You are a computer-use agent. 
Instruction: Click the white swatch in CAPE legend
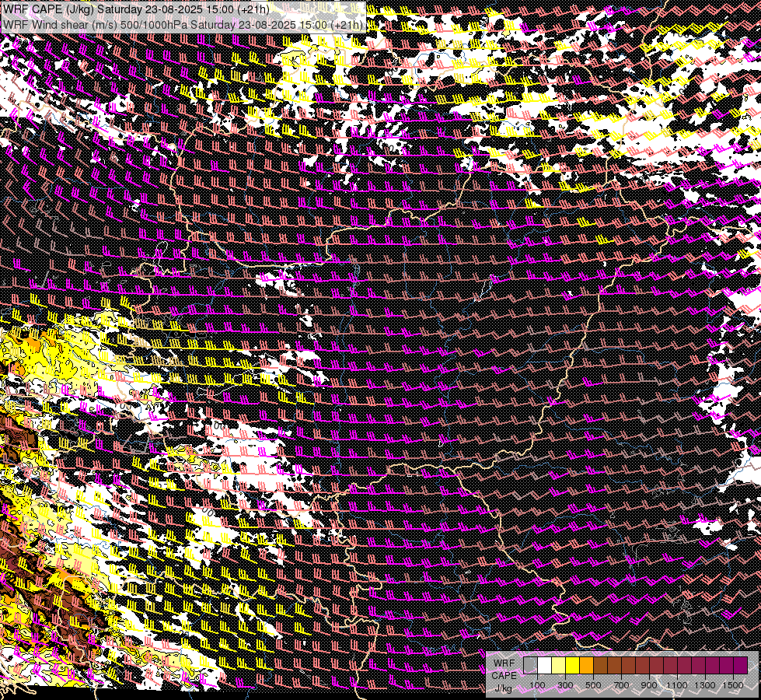(x=545, y=666)
